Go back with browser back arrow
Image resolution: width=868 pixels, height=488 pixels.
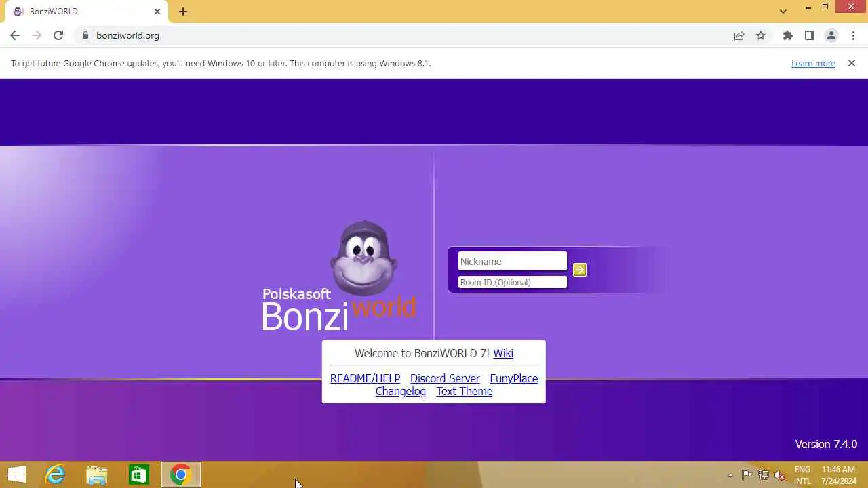pos(15,35)
